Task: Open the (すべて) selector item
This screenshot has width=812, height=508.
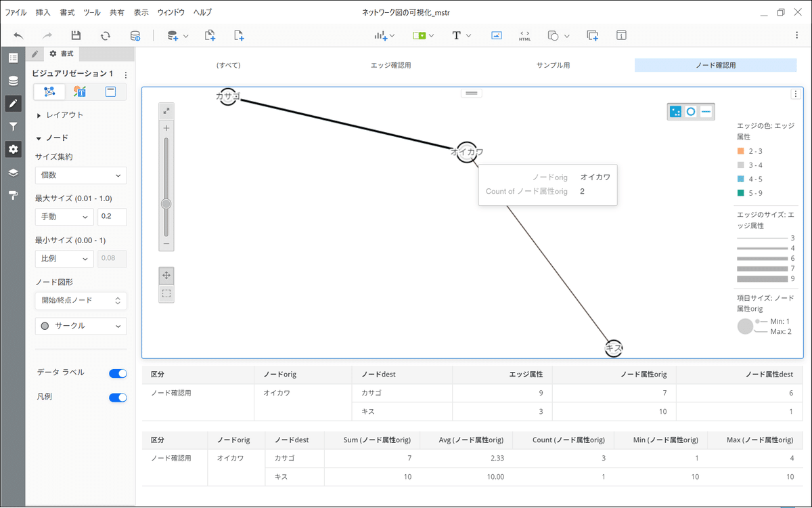Action: pos(228,65)
